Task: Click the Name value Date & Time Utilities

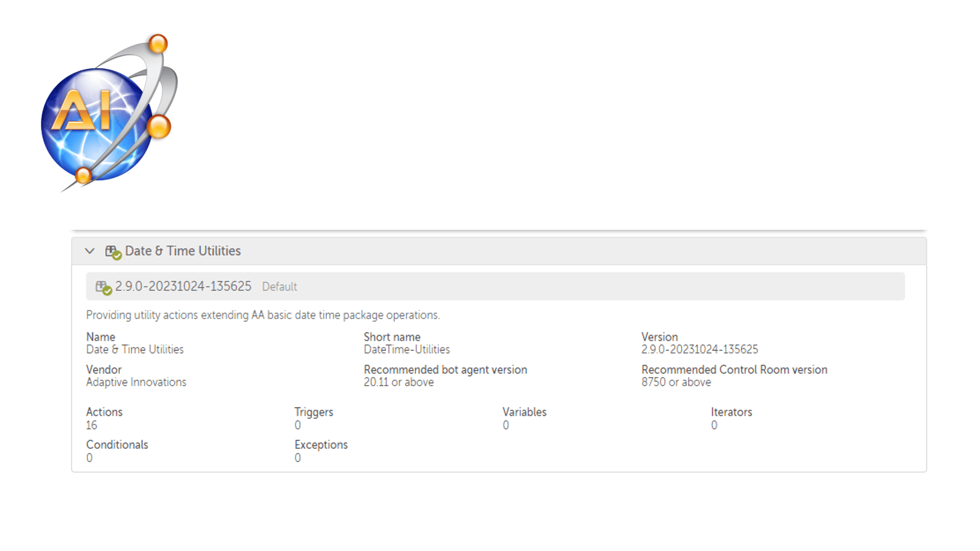Action: point(135,349)
